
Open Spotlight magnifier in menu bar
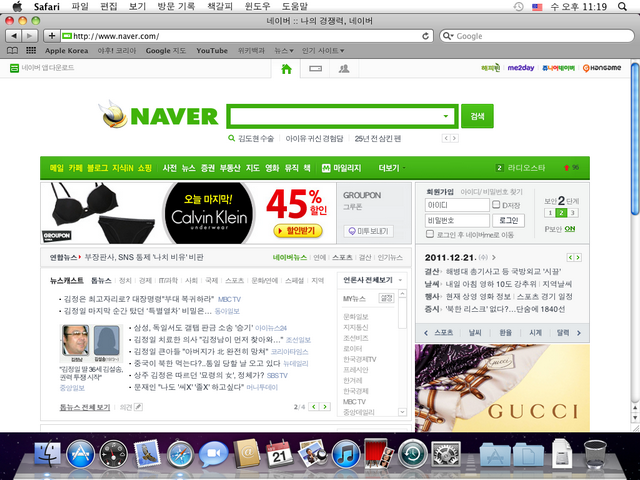622,7
